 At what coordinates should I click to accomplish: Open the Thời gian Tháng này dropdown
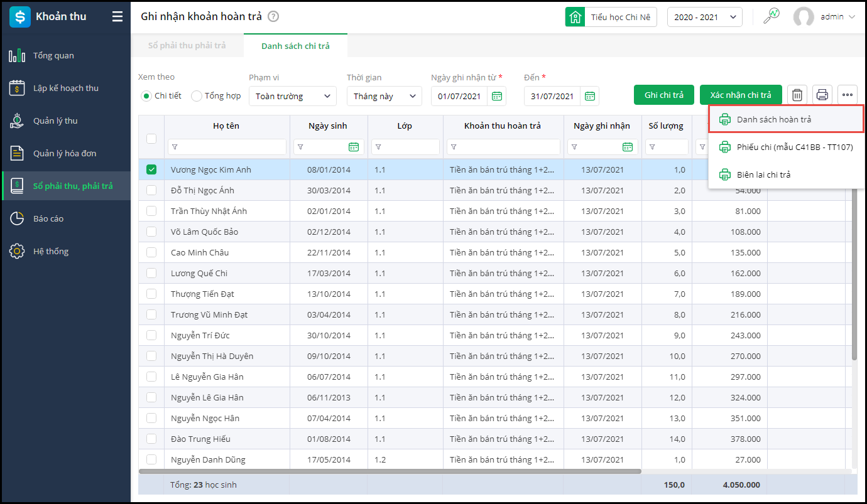pyautogui.click(x=384, y=96)
